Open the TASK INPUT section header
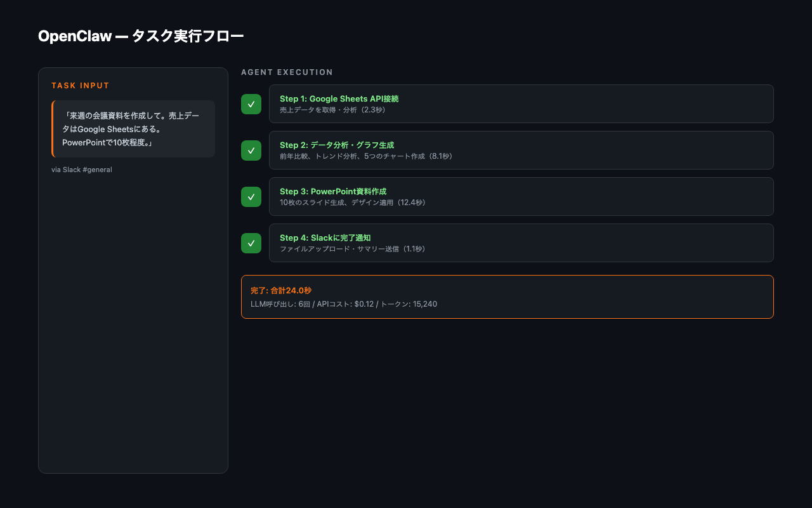 click(x=80, y=85)
